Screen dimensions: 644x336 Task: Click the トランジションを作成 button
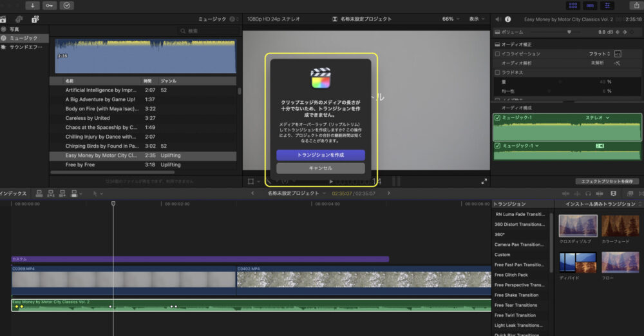pos(321,155)
